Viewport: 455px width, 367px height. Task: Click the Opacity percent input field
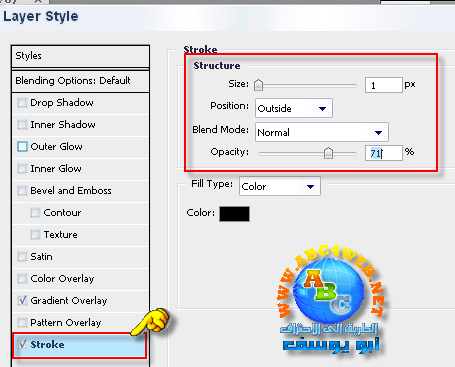[384, 153]
